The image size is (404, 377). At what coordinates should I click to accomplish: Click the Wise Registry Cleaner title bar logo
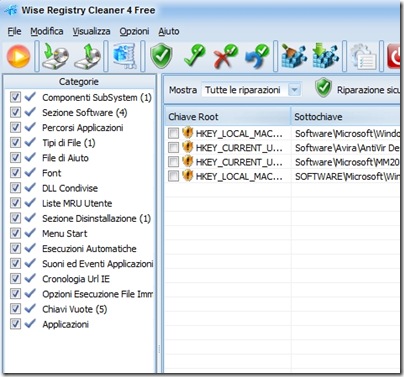[x=11, y=10]
